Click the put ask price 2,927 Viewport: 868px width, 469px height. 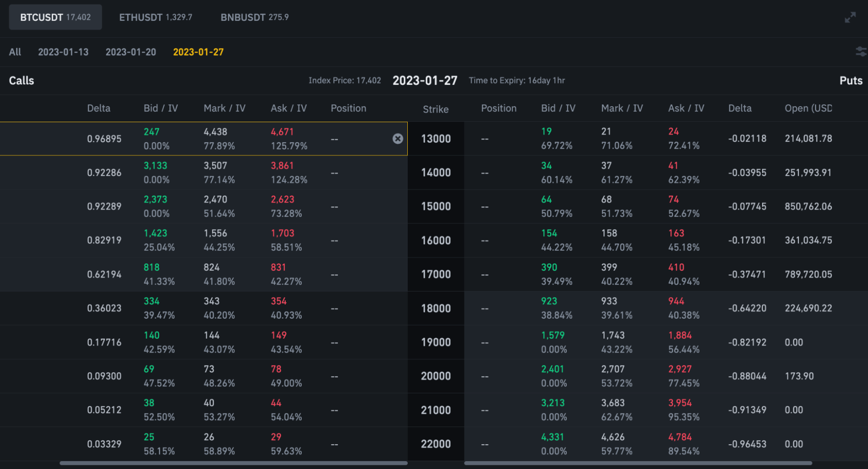point(680,369)
